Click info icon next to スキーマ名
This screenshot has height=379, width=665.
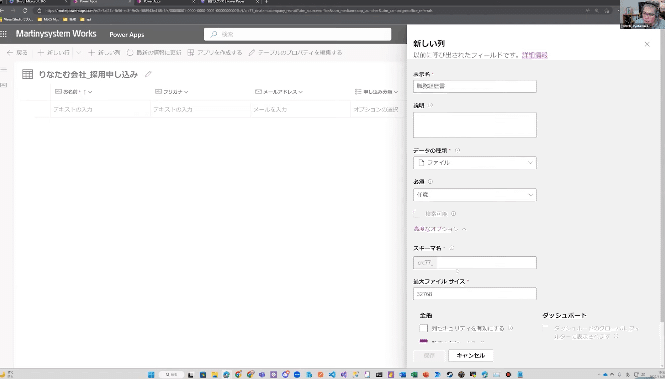452,248
